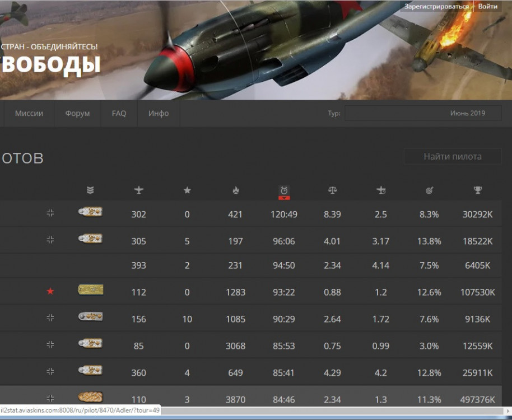This screenshot has height=420, width=512.
Task: Click sorties value 393
Action: (x=139, y=265)
